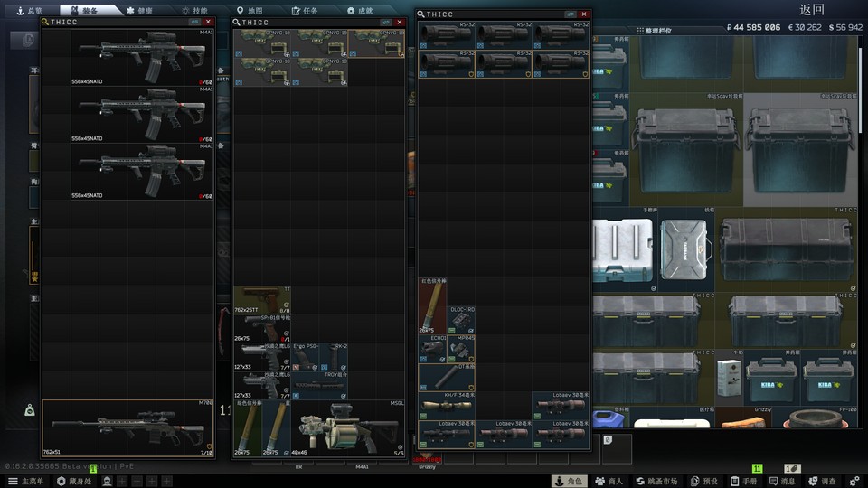Image resolution: width=868 pixels, height=488 pixels.
Task: Select the ECHO1 thermal scope
Action: (432, 349)
